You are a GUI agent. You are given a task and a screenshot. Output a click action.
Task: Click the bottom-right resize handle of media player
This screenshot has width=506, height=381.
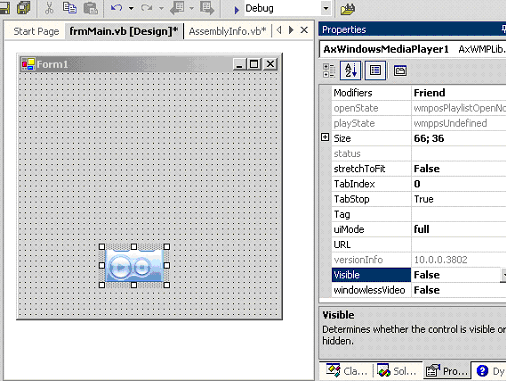(167, 285)
